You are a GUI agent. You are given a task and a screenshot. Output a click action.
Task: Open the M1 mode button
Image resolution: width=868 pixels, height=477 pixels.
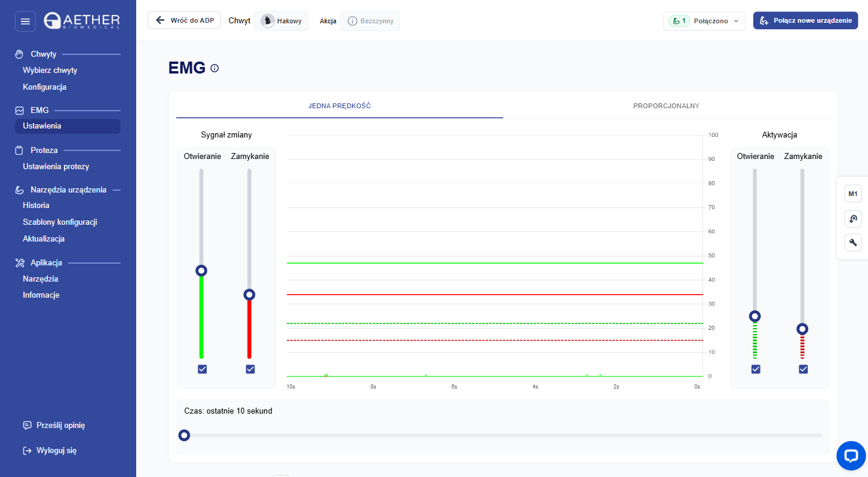853,194
